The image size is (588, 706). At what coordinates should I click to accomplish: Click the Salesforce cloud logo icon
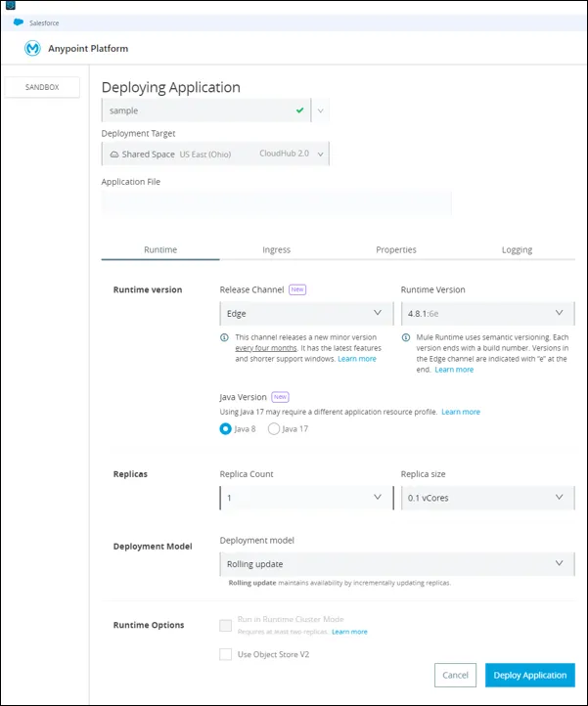[x=19, y=22]
